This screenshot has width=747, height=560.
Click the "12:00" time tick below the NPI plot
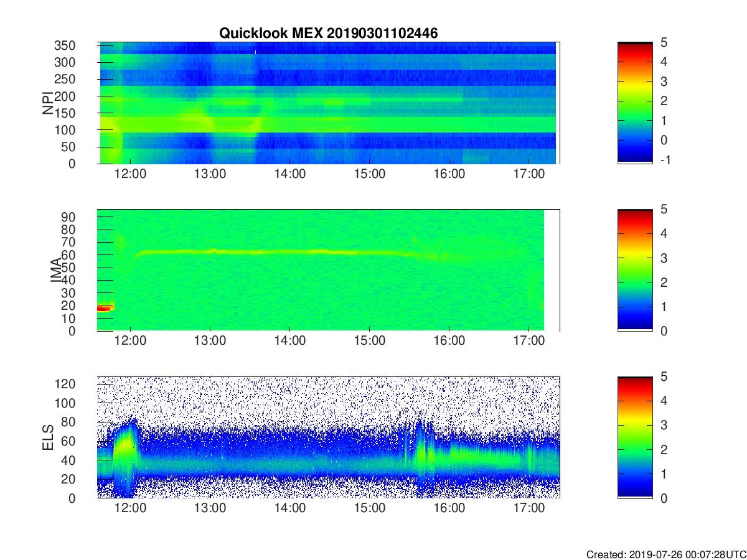[x=130, y=174]
